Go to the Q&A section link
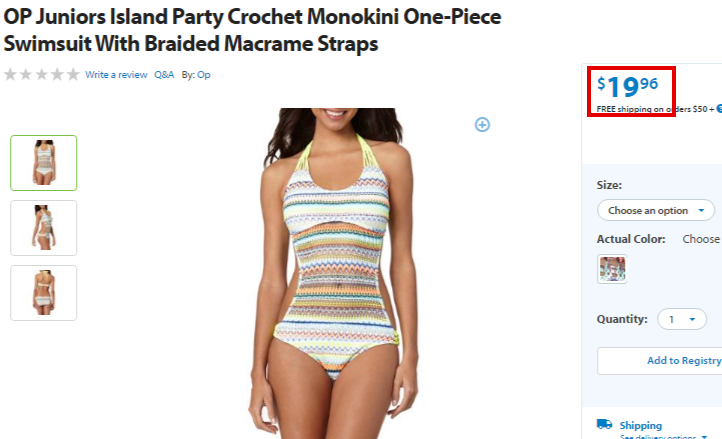The height and width of the screenshot is (439, 722). [164, 75]
